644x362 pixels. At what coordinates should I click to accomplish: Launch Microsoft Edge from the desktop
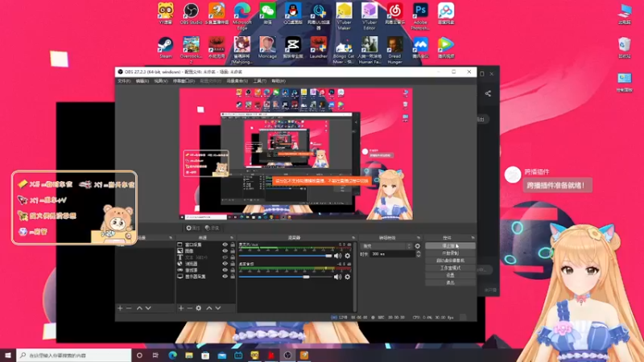pos(242,15)
